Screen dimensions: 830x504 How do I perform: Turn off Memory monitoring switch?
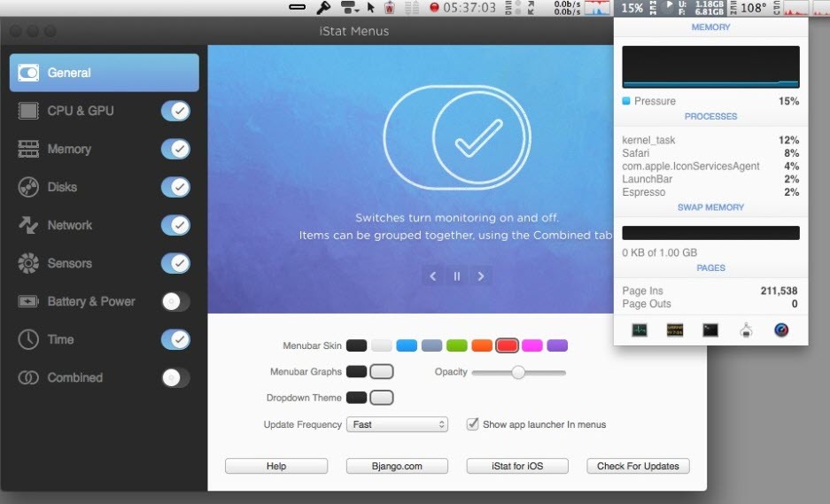(175, 149)
